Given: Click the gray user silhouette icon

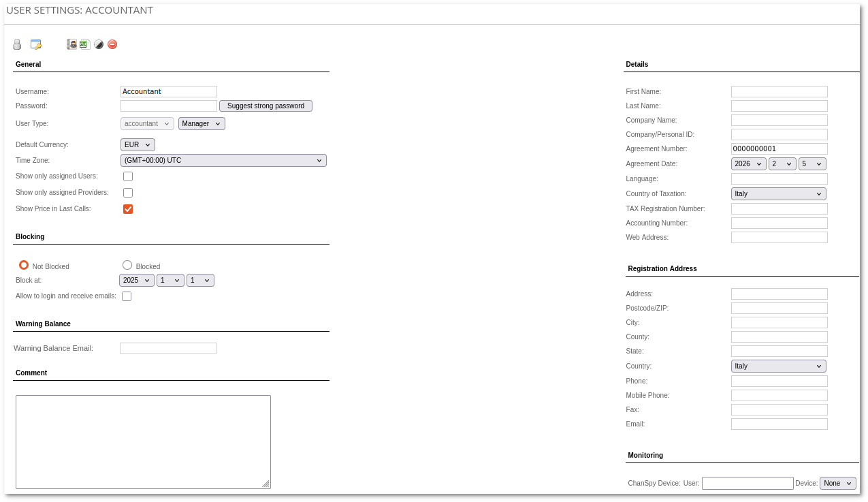Looking at the screenshot, I should coord(17,44).
